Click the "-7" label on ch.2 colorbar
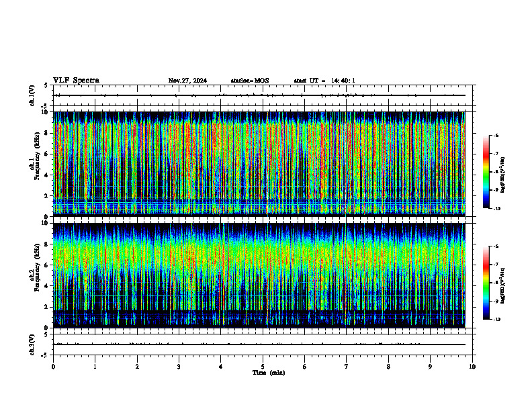Image resolution: width=532 pixels, height=411 pixels. pos(496,265)
